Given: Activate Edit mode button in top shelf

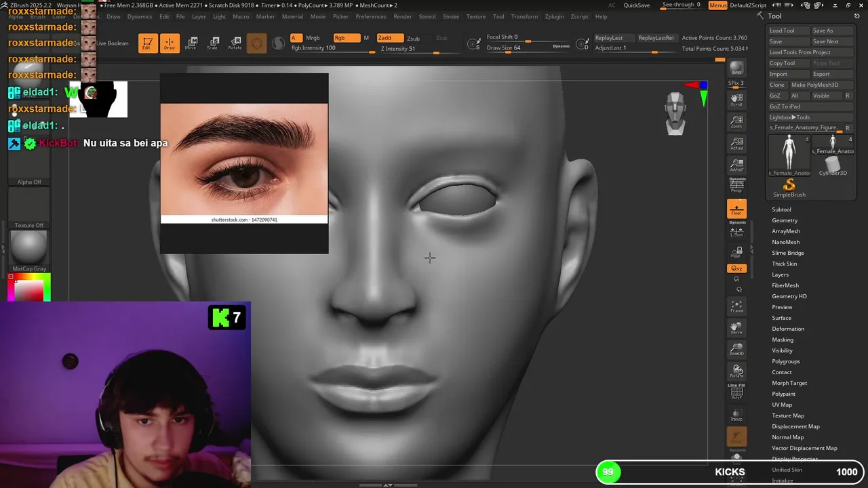Looking at the screenshot, I should 147,43.
